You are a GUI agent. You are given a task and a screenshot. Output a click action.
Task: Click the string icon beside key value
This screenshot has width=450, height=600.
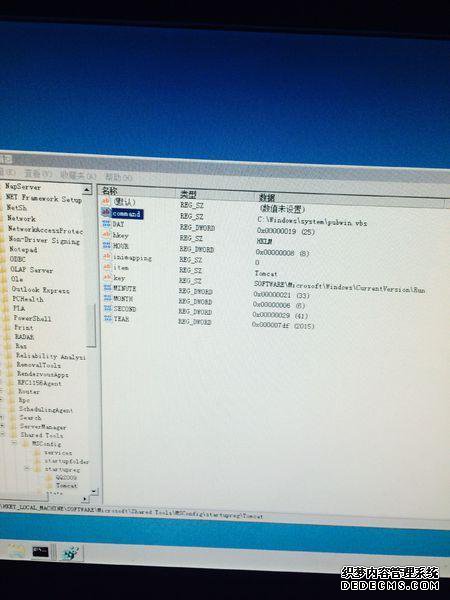click(x=108, y=277)
